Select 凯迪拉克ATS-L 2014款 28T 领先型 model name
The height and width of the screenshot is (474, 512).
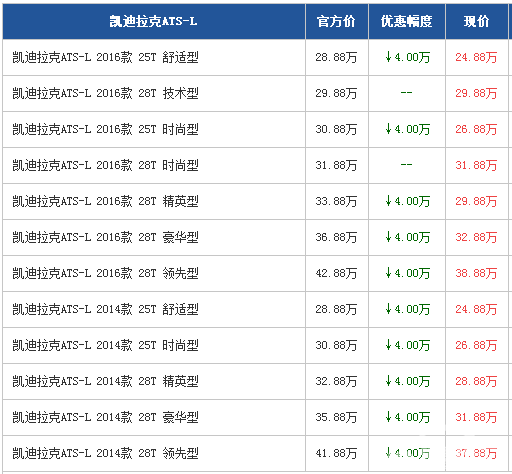click(105, 453)
